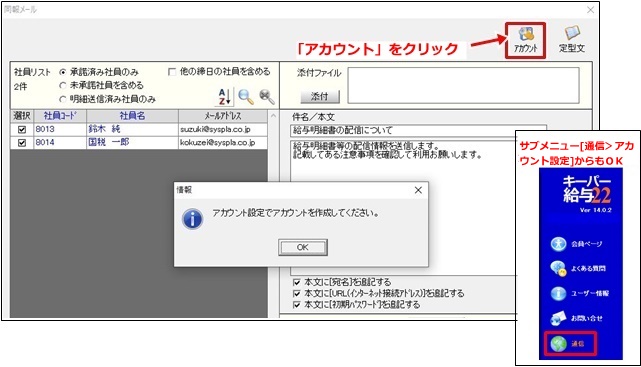Click the employee list scrollbar up arrow
The image size is (641, 367).
tap(273, 116)
